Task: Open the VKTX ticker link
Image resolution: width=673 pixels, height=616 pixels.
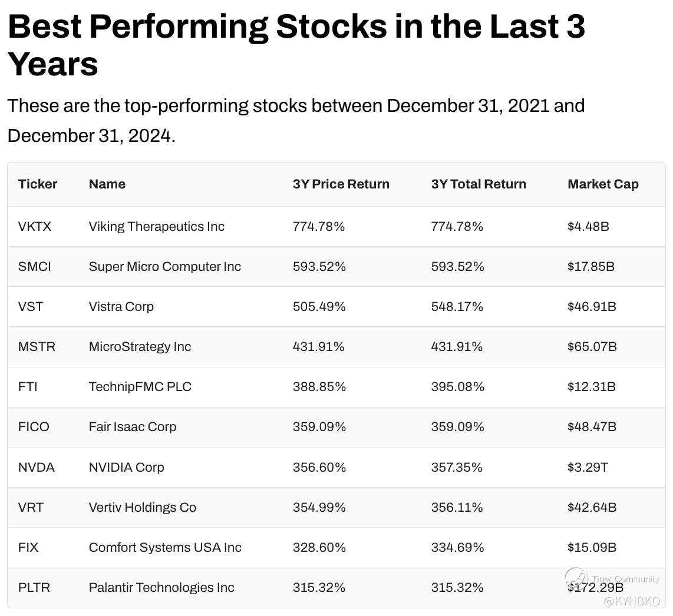Action: (x=35, y=226)
